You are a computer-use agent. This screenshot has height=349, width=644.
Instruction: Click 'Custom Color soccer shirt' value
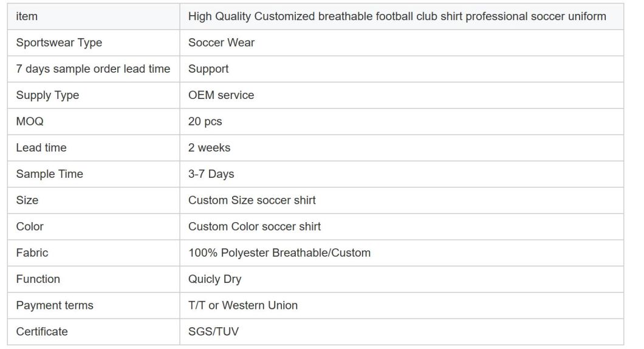click(254, 226)
